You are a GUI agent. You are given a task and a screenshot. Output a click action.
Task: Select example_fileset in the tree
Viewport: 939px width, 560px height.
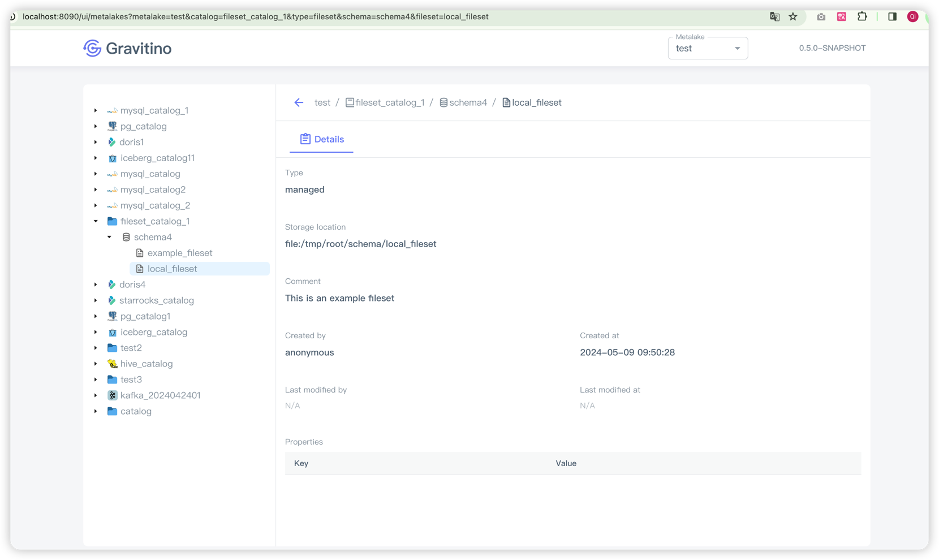point(179,253)
